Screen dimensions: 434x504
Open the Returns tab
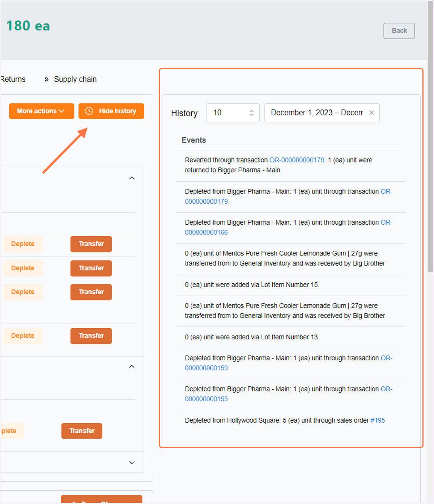tap(13, 79)
